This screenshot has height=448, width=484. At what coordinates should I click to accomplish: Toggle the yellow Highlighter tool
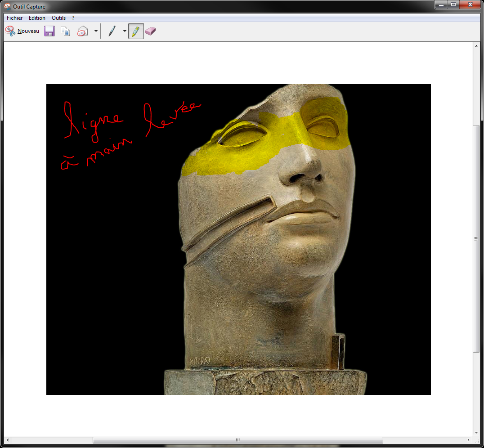click(x=136, y=31)
